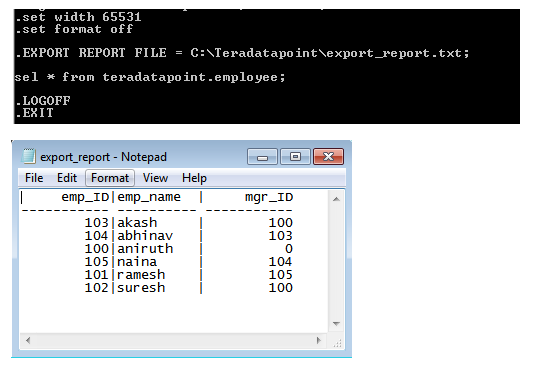Click emp_ID value 100 in aniruth row
Viewport: 540px width, 376px height.
(x=97, y=249)
